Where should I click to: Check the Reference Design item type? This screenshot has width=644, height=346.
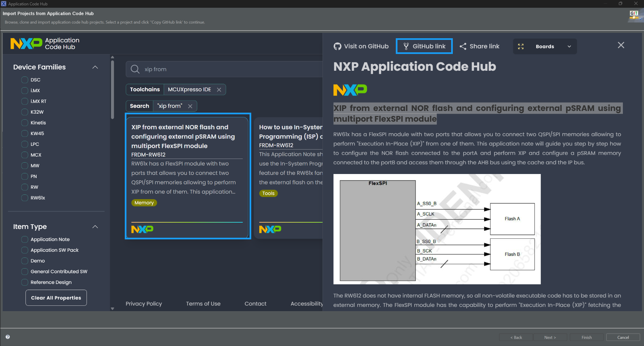(x=24, y=282)
